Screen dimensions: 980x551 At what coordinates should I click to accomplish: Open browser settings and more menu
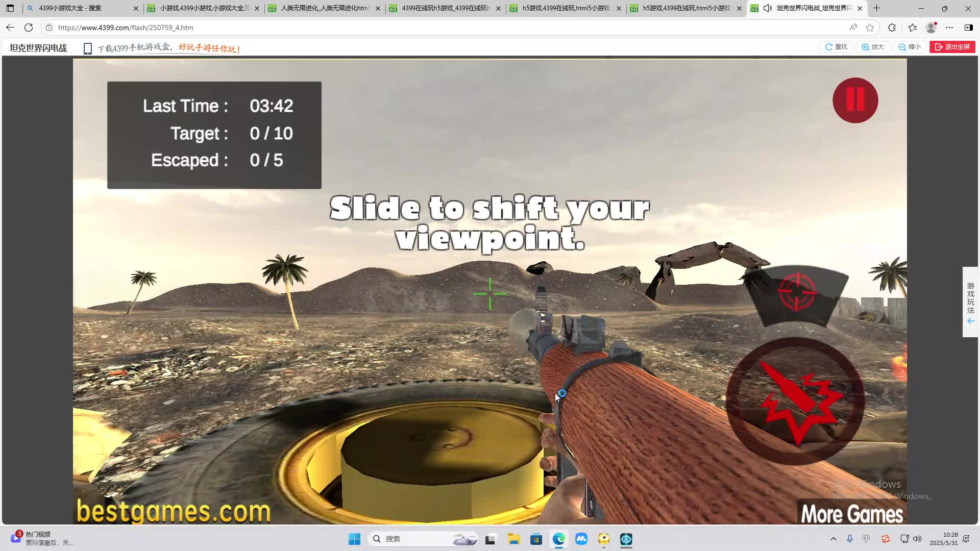pos(949,28)
